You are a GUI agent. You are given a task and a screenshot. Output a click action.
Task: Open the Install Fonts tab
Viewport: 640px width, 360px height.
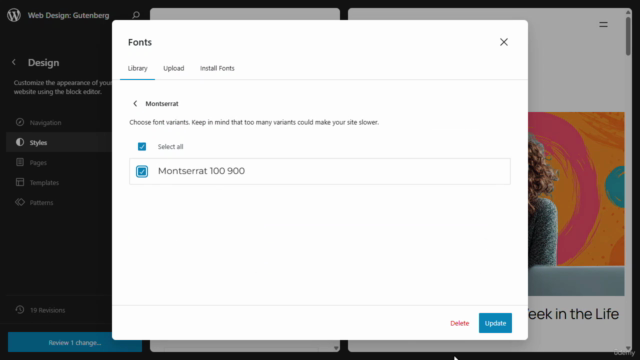[x=217, y=68]
